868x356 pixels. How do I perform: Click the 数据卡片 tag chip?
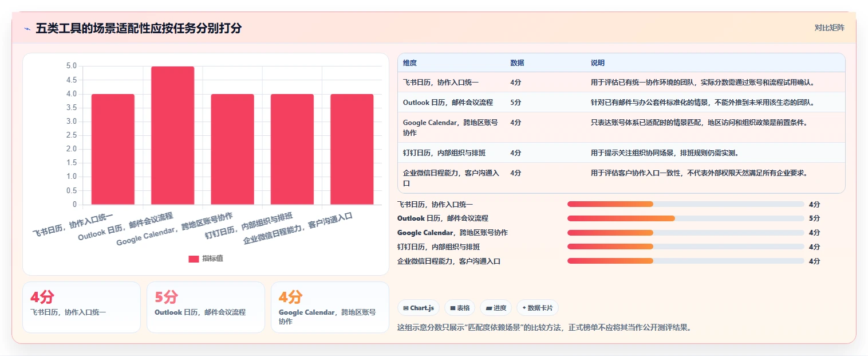click(537, 308)
